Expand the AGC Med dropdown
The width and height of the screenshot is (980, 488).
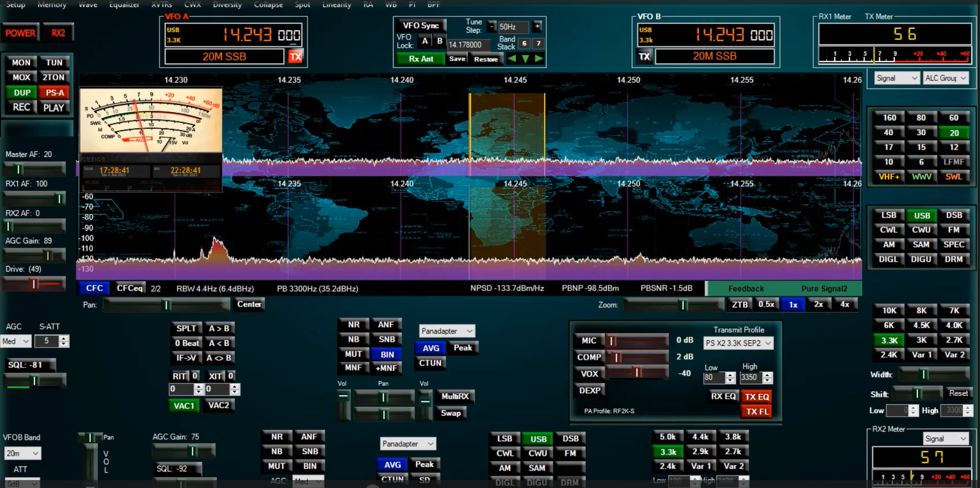[16, 341]
